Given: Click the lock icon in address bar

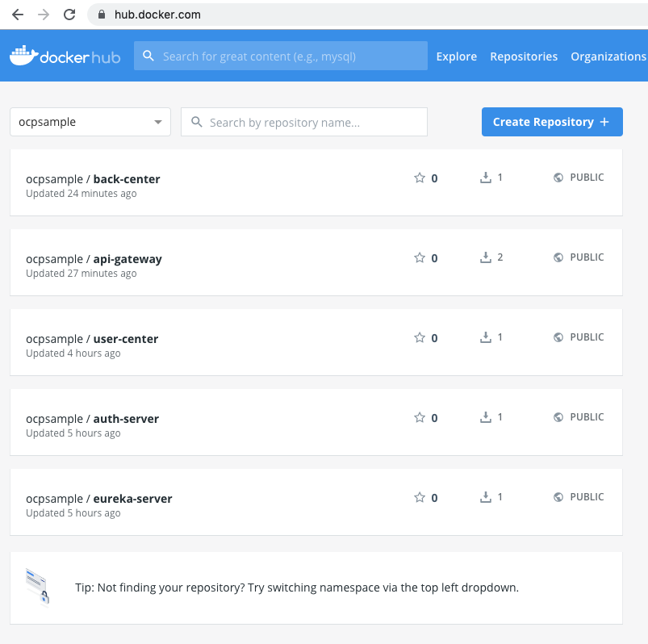Looking at the screenshot, I should 102,15.
